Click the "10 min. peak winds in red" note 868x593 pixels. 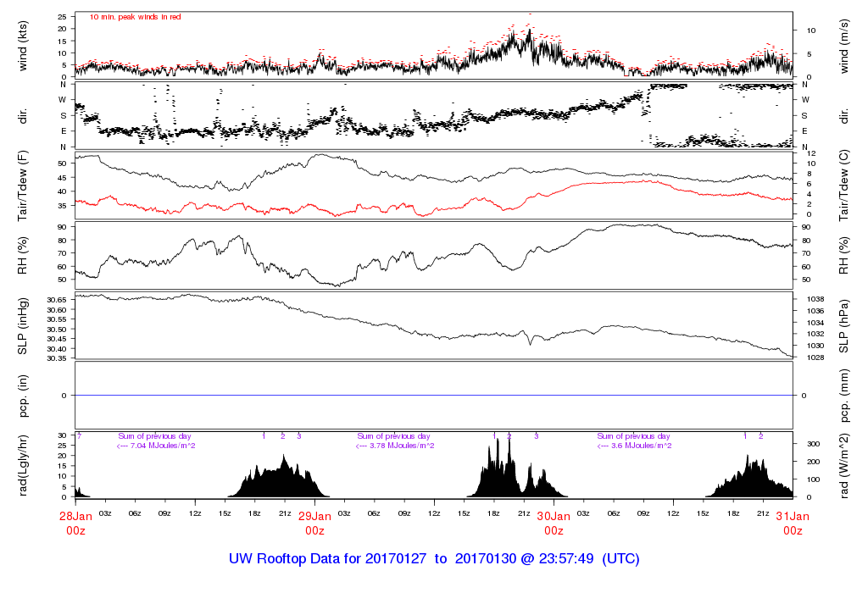point(135,17)
